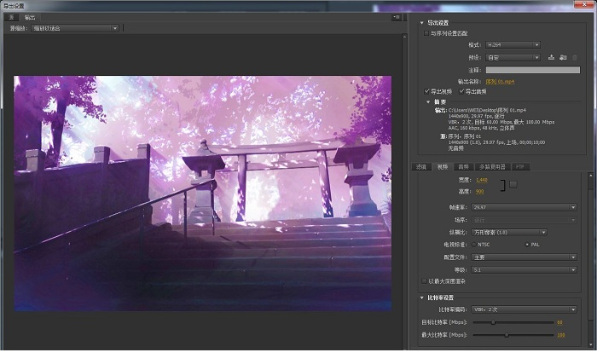Collapse the 摘要 summary section
The height and width of the screenshot is (364, 597).
[x=428, y=102]
